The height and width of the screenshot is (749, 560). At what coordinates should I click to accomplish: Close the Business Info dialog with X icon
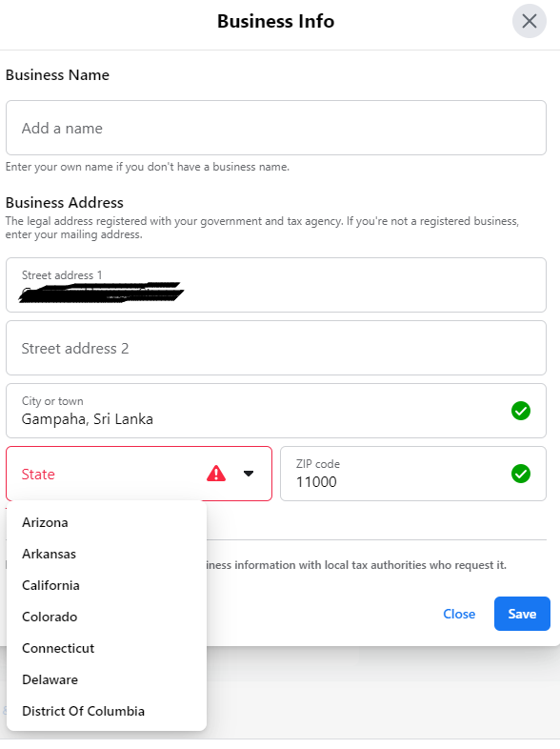[529, 21]
